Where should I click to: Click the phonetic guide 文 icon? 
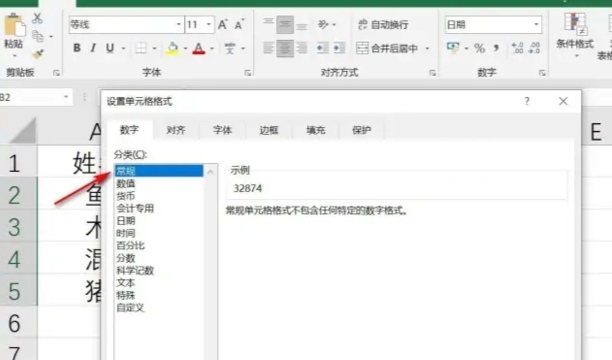230,48
